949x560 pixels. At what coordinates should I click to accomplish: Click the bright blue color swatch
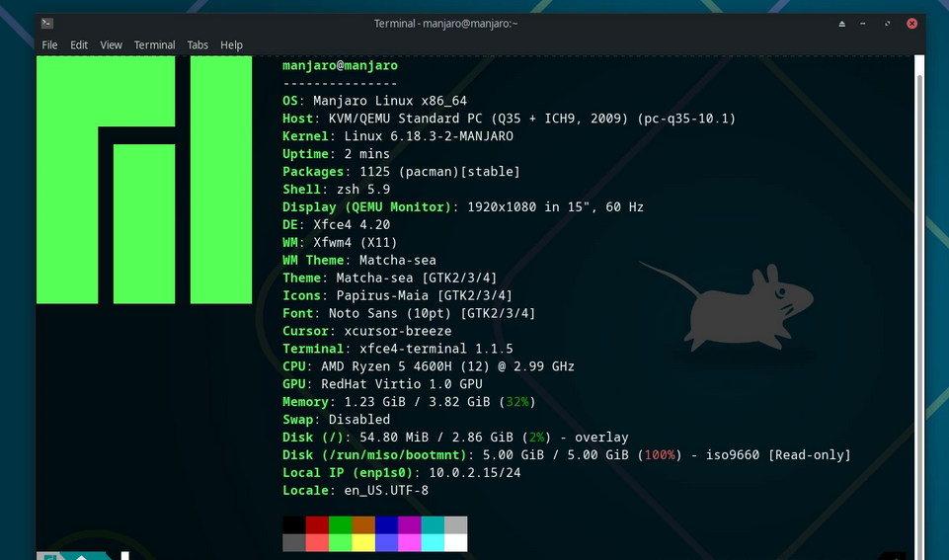[x=386, y=542]
